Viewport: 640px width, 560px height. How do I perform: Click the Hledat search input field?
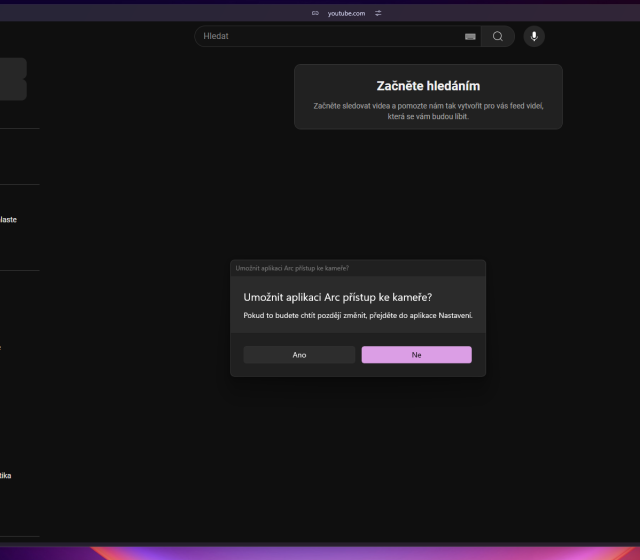pyautogui.click(x=330, y=36)
